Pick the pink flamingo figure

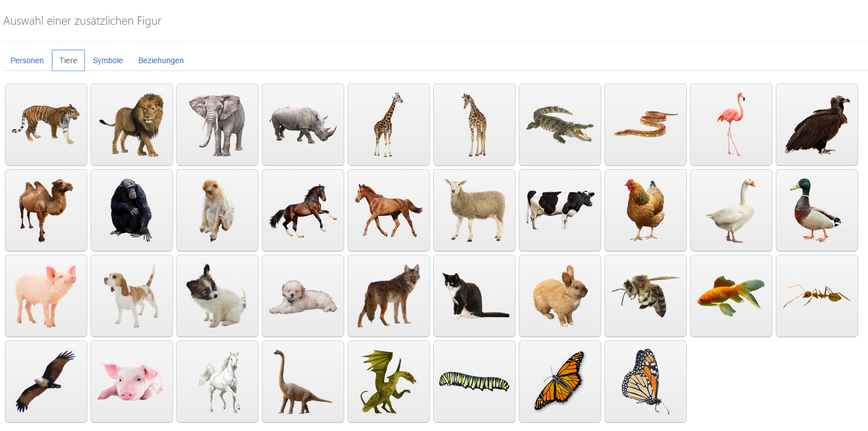731,125
